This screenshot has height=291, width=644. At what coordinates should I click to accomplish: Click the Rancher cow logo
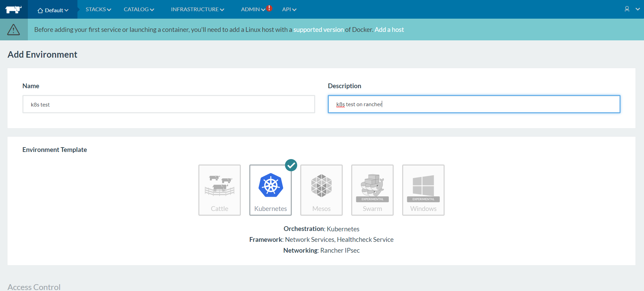tap(14, 9)
